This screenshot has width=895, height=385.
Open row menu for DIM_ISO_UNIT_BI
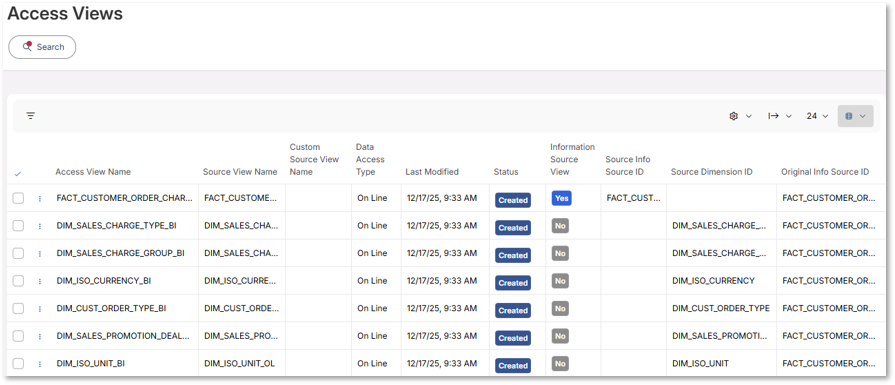[40, 364]
